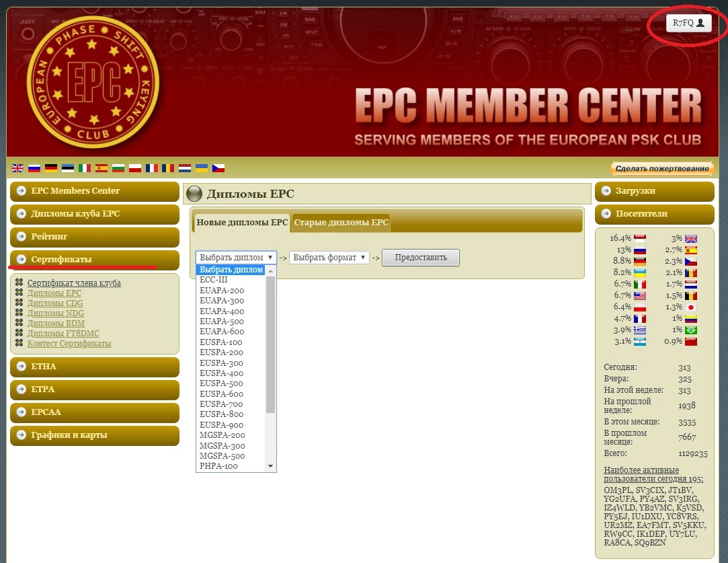Expand the Графики и карты menu section
Viewport: 728px width, 563px height.
pyautogui.click(x=94, y=435)
